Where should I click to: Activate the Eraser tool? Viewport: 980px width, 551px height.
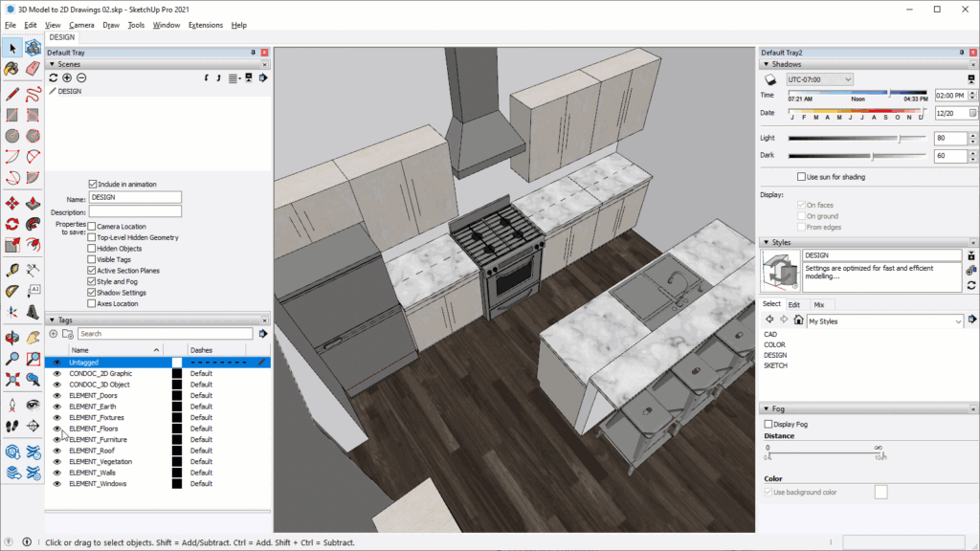(x=33, y=69)
